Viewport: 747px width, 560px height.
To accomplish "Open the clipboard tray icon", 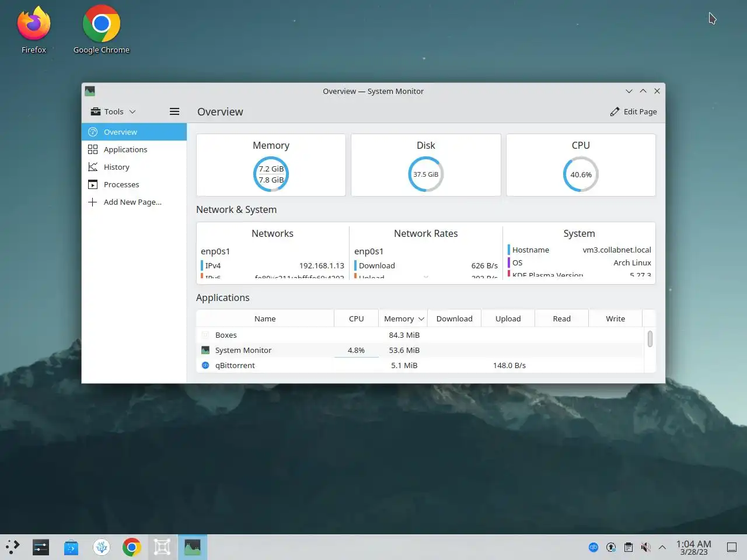I will pos(629,547).
